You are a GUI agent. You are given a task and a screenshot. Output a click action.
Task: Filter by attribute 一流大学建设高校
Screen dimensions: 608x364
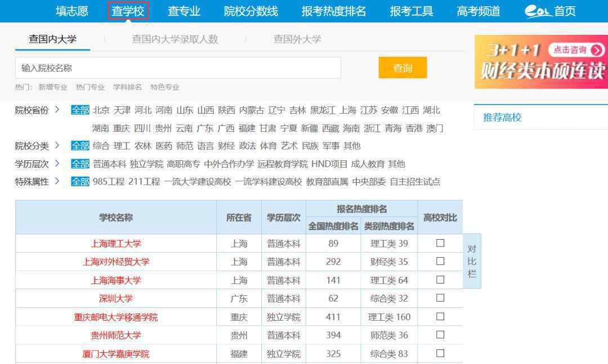pyautogui.click(x=198, y=181)
